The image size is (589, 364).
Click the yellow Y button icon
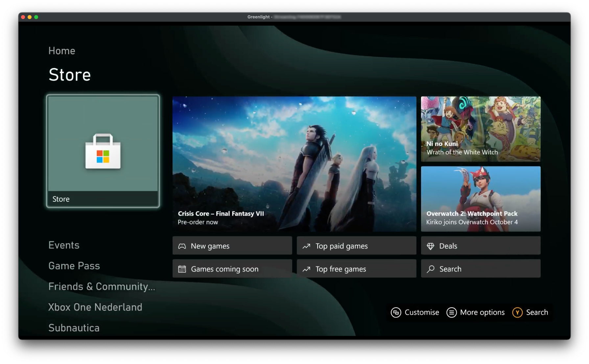517,312
